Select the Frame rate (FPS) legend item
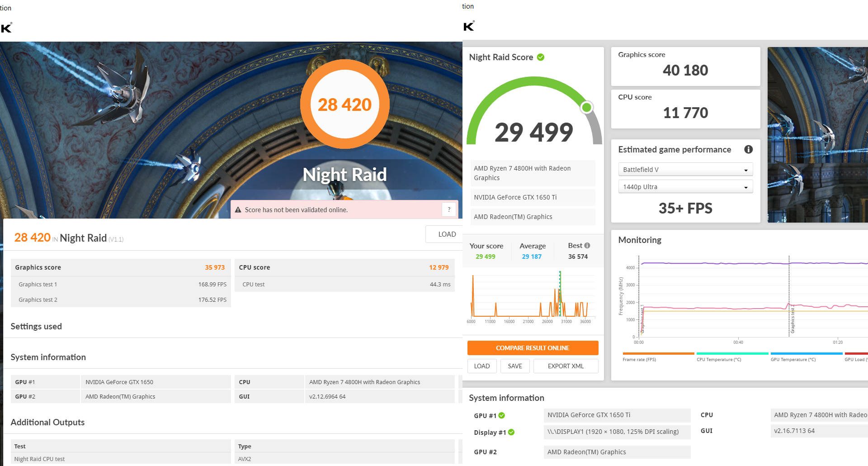Image resolution: width=868 pixels, height=466 pixels. [x=658, y=357]
